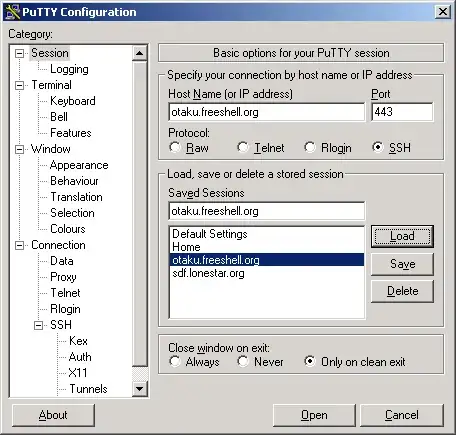This screenshot has height=435, width=456.
Task: Open the Colours category
Action: [68, 229]
